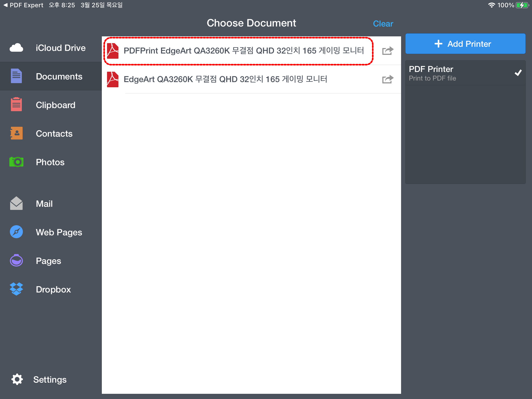Viewport: 532px width, 399px height.
Task: Open the Pages app icon
Action: click(16, 261)
